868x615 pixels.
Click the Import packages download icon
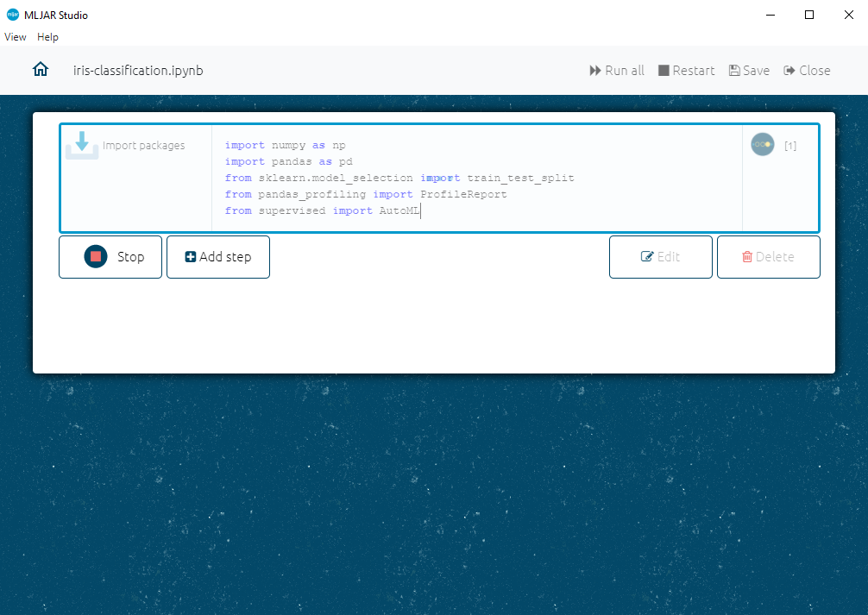82,145
